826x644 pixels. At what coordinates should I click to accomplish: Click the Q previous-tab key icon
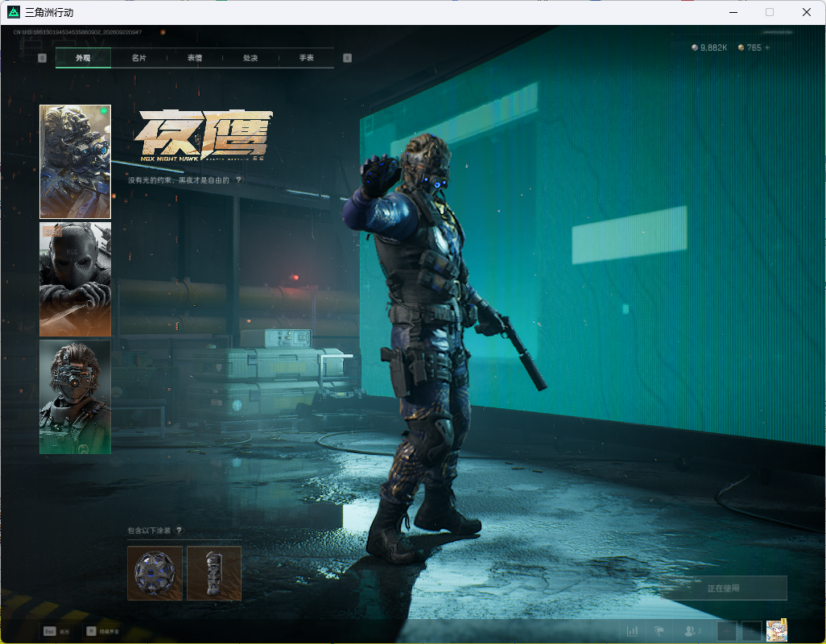coord(42,58)
